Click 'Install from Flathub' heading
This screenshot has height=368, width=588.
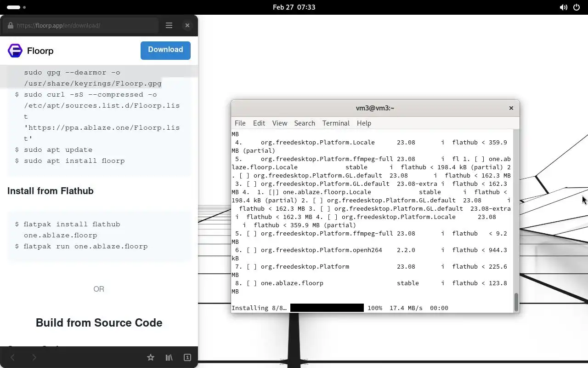coord(51,191)
